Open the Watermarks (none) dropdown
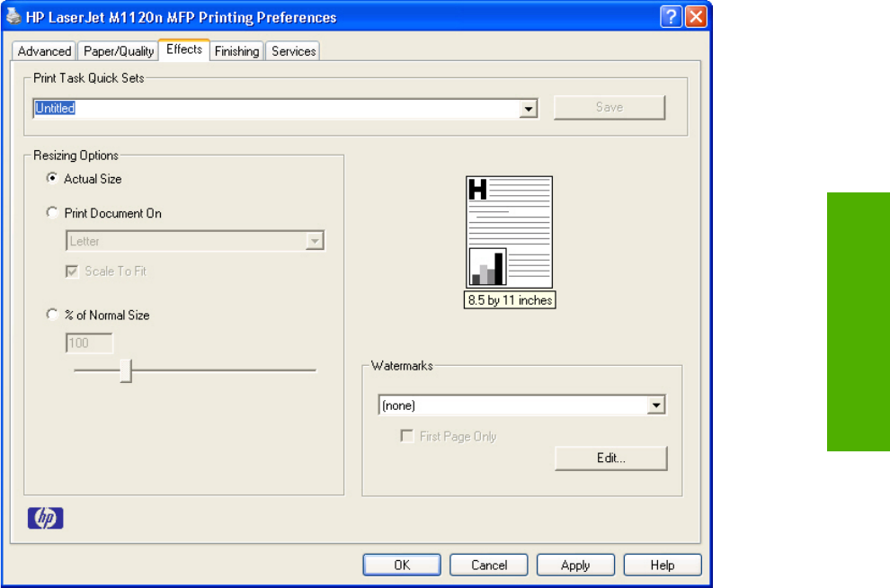 [x=656, y=405]
